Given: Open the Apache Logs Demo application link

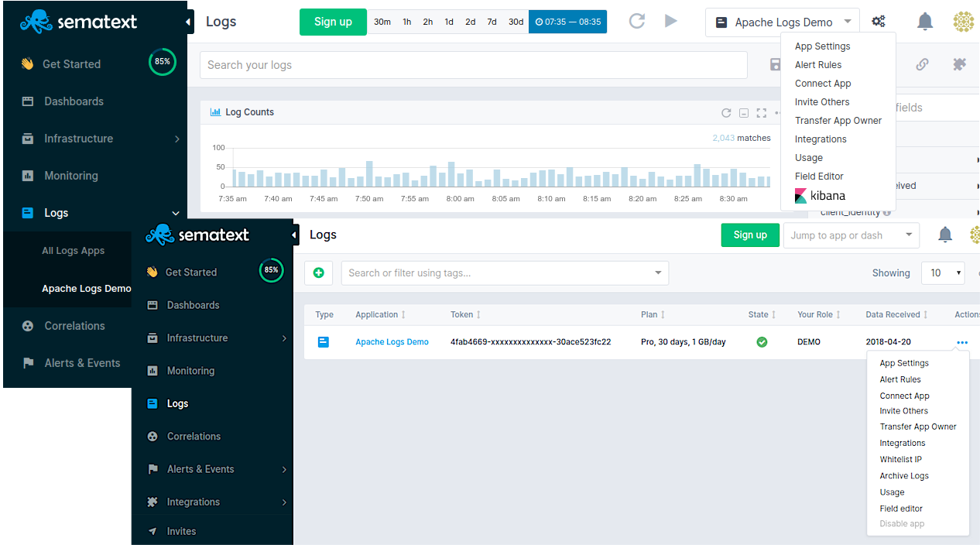Looking at the screenshot, I should [x=392, y=342].
